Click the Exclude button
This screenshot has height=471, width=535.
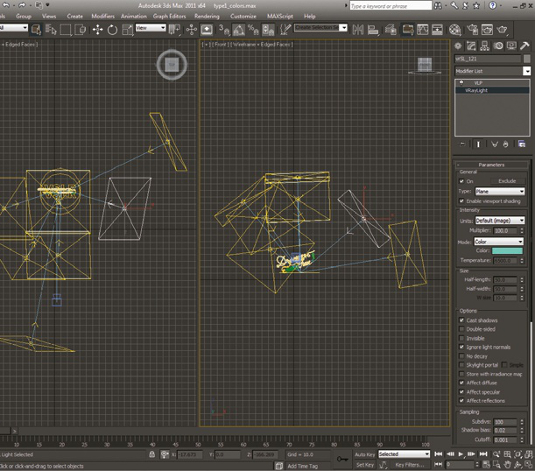tap(507, 181)
